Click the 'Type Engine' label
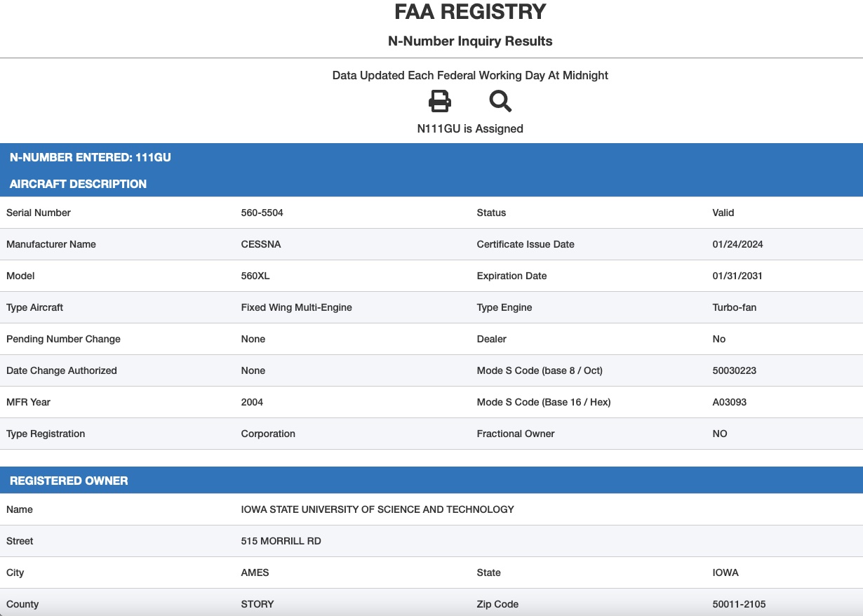This screenshot has width=863, height=616. pos(504,307)
